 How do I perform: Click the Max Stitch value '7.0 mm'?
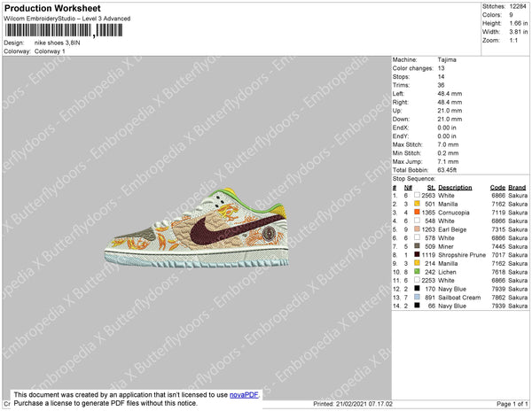448,144
